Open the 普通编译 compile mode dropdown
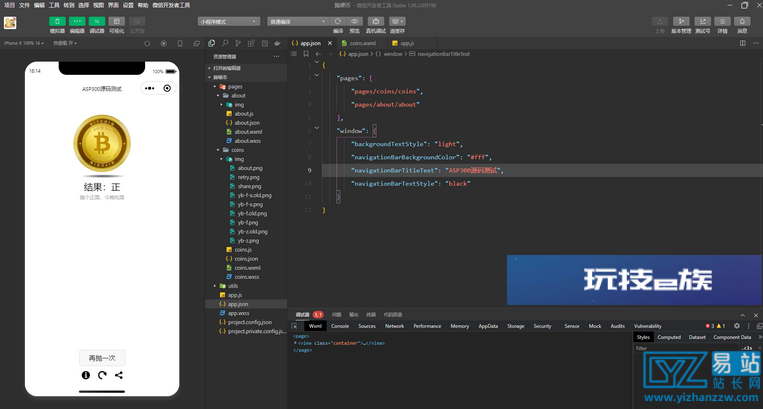 pos(298,21)
